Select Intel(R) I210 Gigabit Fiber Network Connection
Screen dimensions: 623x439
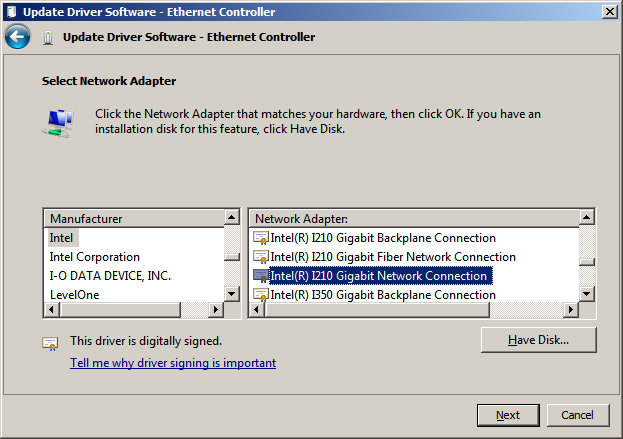(393, 257)
